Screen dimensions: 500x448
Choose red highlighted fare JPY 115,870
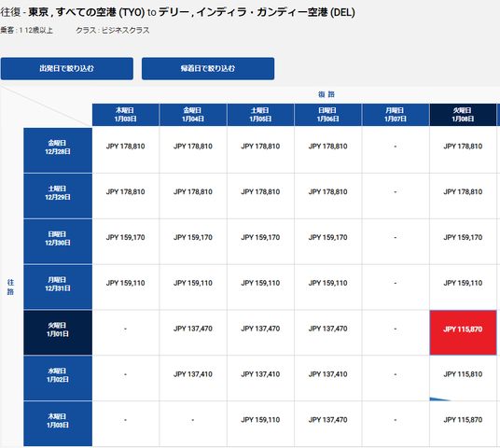(x=463, y=332)
